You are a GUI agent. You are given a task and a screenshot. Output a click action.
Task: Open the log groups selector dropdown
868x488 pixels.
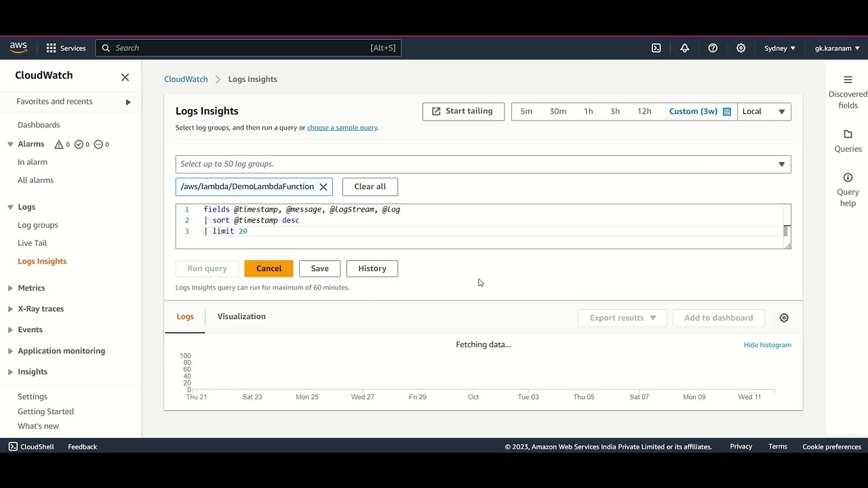coord(483,164)
